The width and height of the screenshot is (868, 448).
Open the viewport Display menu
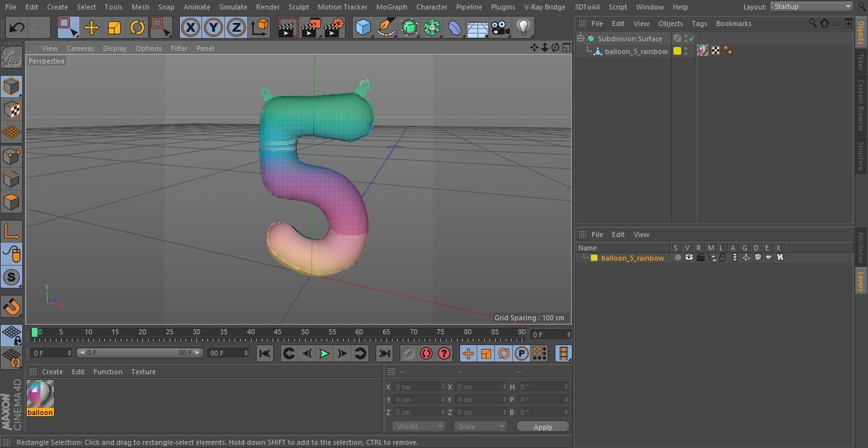click(x=114, y=48)
